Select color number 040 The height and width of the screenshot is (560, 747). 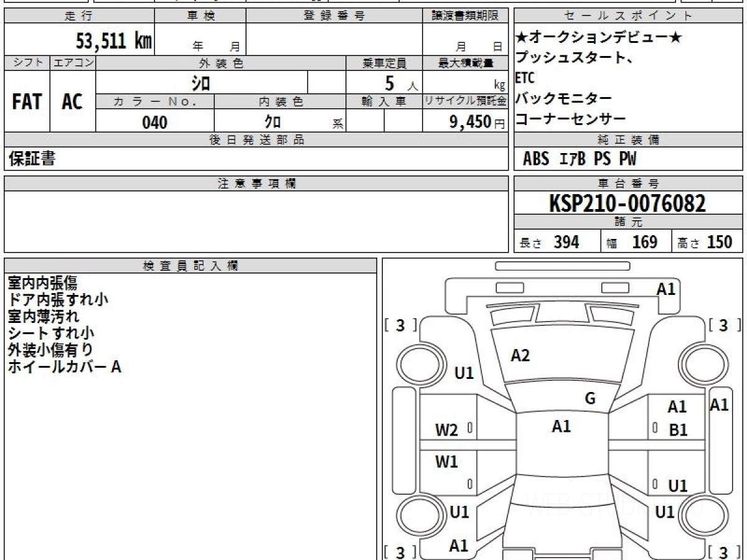[x=155, y=123]
